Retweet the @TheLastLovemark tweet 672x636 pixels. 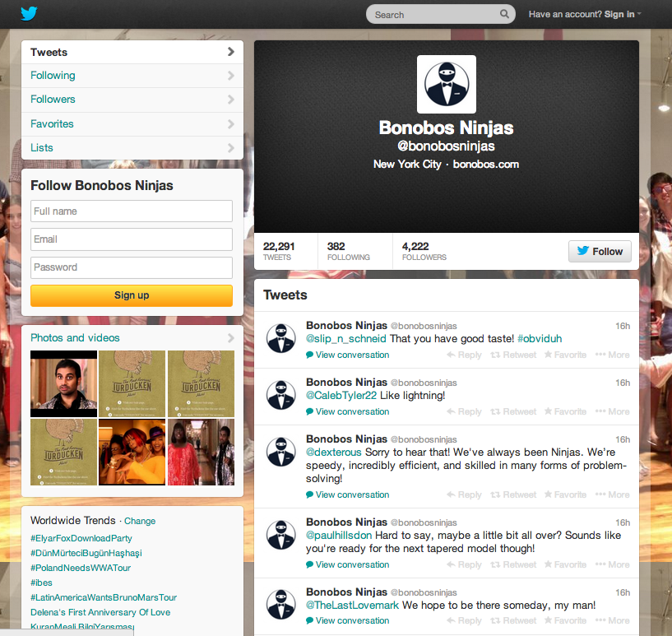[x=513, y=620]
